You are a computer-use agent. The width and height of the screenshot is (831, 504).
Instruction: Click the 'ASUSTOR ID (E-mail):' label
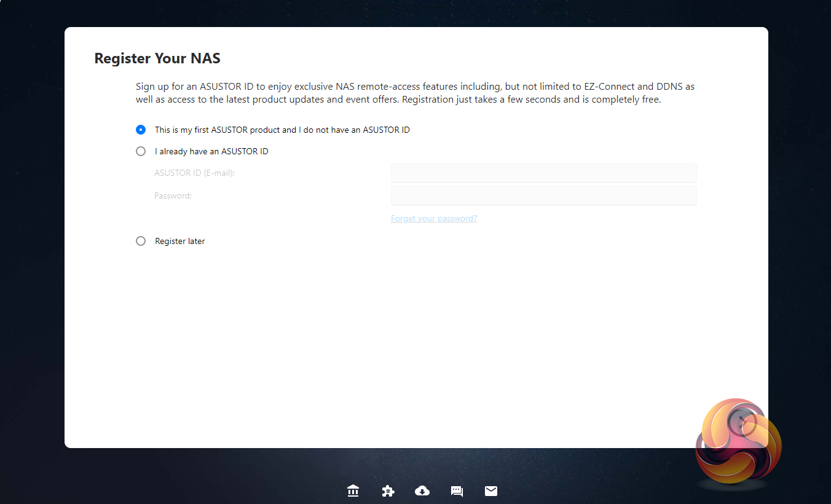pyautogui.click(x=194, y=173)
